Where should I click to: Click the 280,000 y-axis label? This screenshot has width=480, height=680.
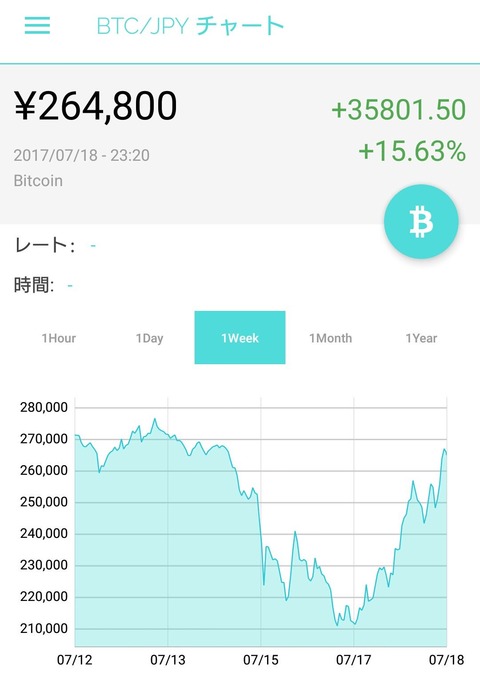tap(44, 407)
